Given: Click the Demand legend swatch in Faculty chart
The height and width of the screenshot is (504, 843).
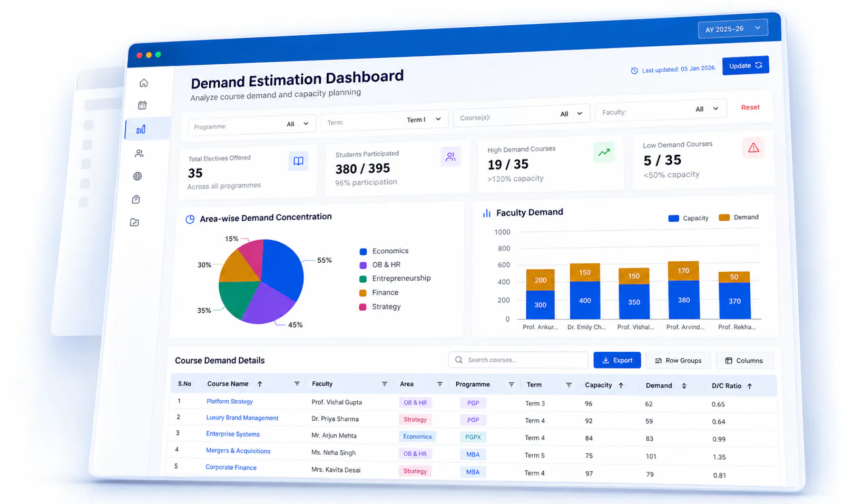Looking at the screenshot, I should coord(724,218).
